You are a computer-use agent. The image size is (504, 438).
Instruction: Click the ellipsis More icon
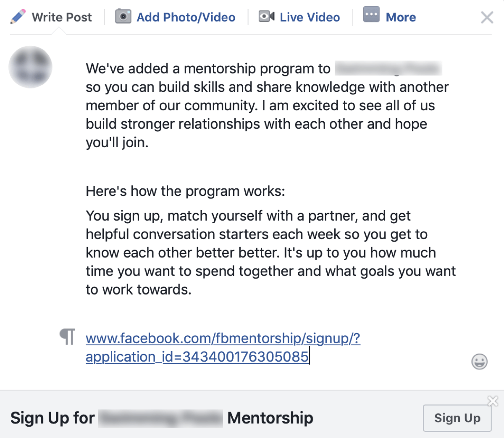371,15
